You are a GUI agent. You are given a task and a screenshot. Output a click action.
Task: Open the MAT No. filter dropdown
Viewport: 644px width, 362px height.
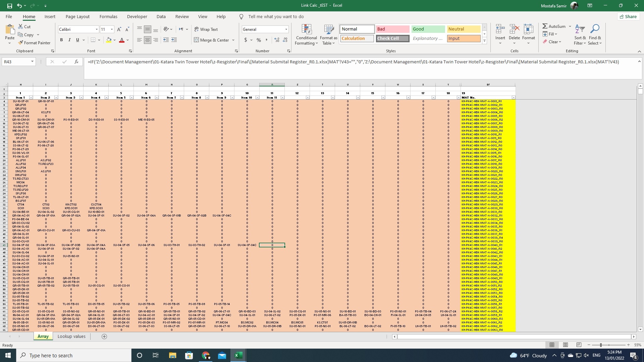tap(514, 98)
